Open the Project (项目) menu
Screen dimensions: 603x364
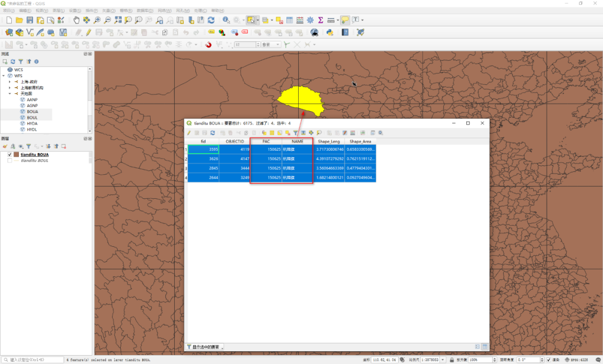[8, 11]
